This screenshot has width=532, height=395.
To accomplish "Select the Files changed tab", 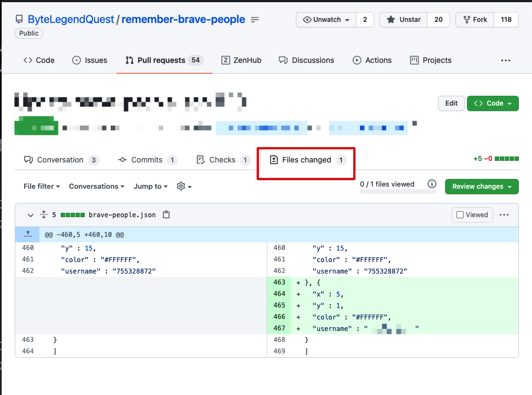I will (x=308, y=160).
